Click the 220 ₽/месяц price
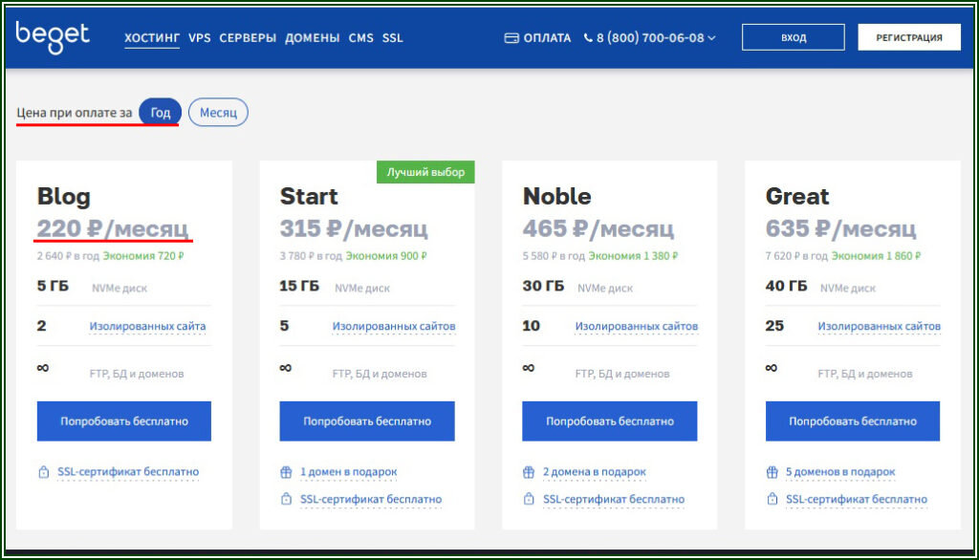This screenshot has height=560, width=979. click(113, 228)
